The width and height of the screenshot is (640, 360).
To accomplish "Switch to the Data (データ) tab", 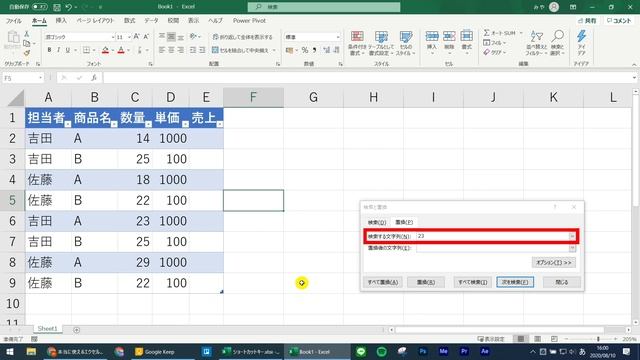I will (x=151, y=20).
